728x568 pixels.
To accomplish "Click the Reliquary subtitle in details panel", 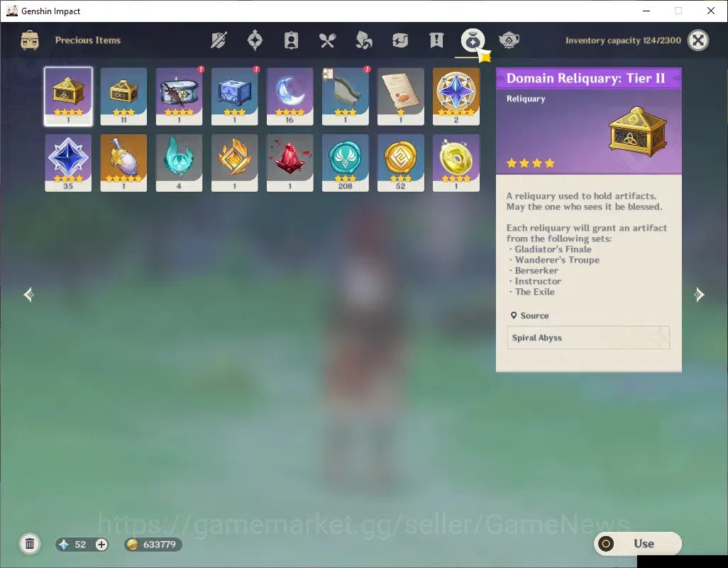I will click(526, 99).
